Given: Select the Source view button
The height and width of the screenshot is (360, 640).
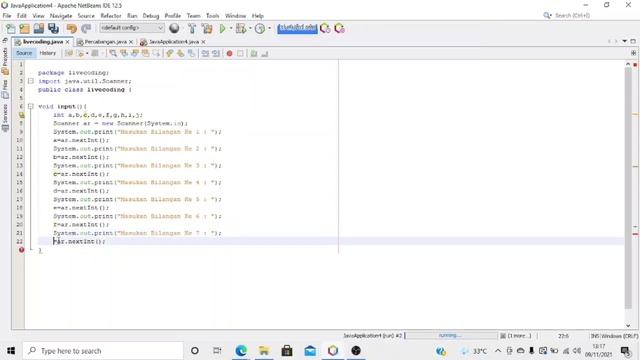Looking at the screenshot, I should (24, 53).
